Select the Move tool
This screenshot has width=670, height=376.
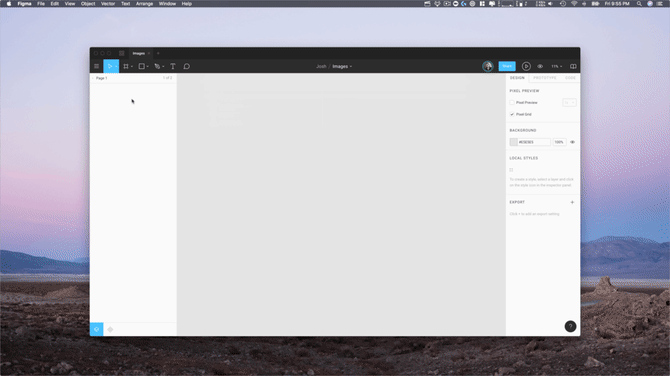coord(111,66)
